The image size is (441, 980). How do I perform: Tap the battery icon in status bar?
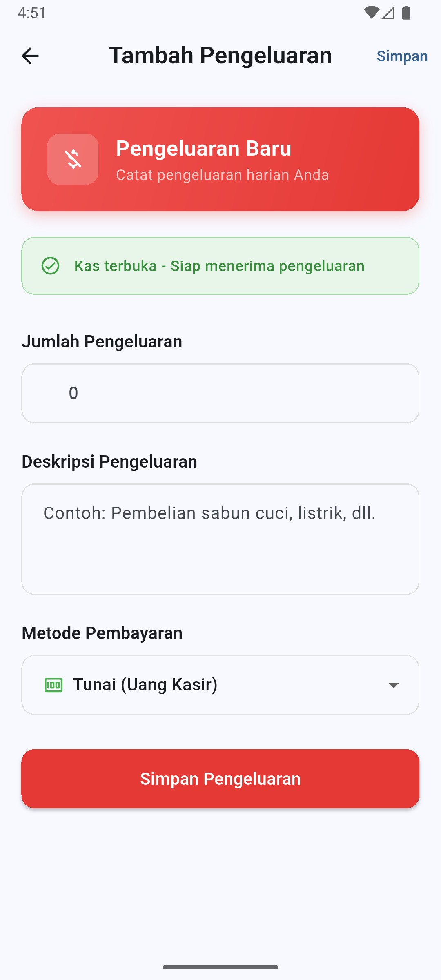point(406,13)
